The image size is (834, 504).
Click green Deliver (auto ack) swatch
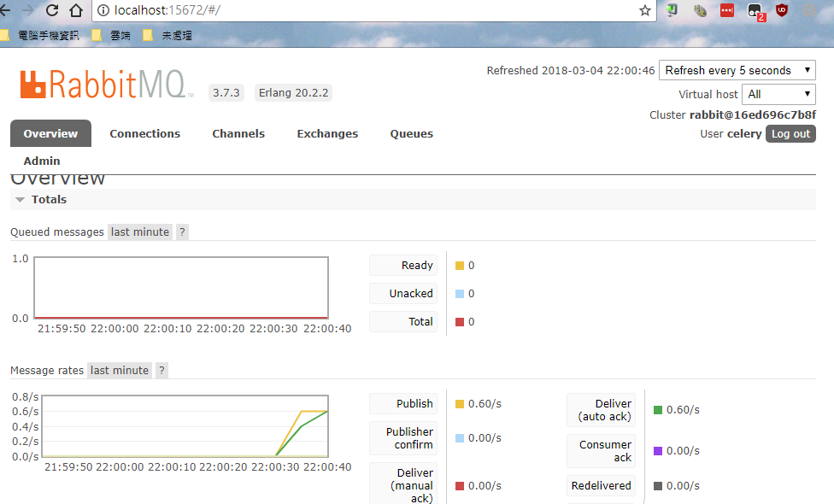pos(658,410)
